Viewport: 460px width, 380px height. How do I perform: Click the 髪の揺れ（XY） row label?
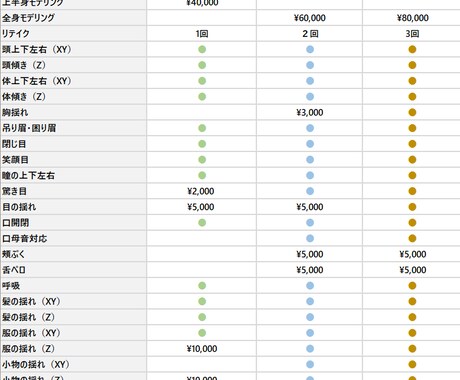coord(31,301)
